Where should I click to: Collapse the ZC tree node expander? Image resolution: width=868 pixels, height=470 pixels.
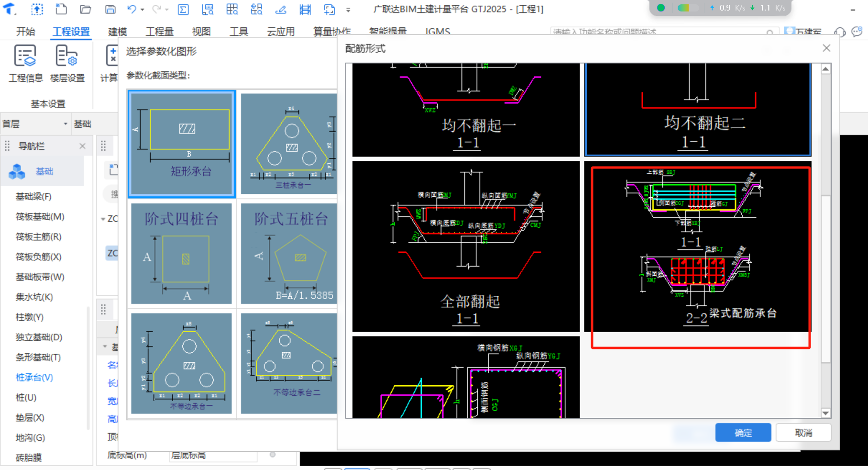click(103, 219)
